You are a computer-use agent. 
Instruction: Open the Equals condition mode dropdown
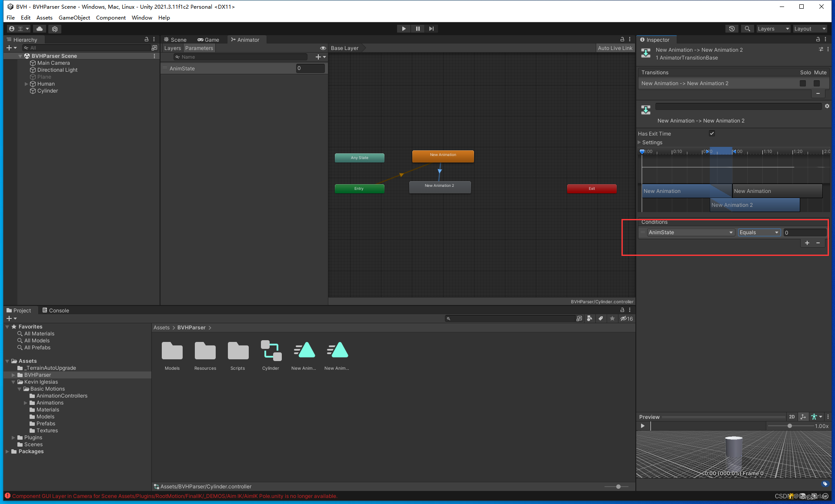[759, 232]
